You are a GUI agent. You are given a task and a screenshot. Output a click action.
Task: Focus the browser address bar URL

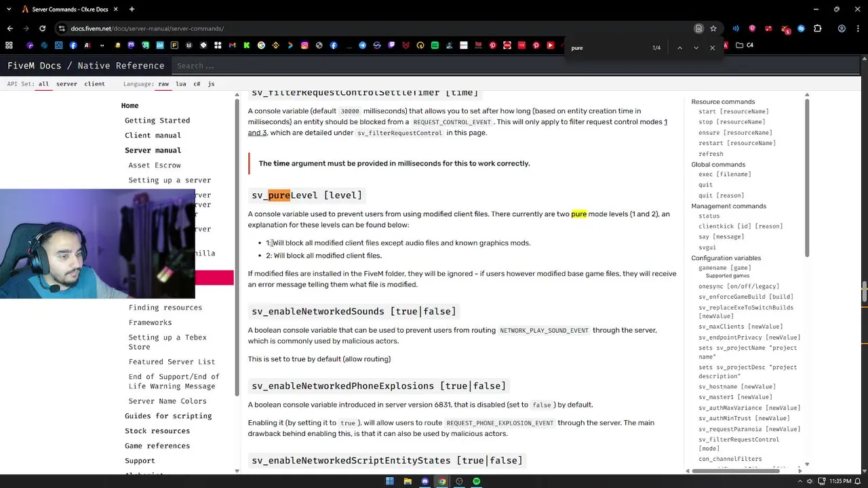click(x=147, y=28)
